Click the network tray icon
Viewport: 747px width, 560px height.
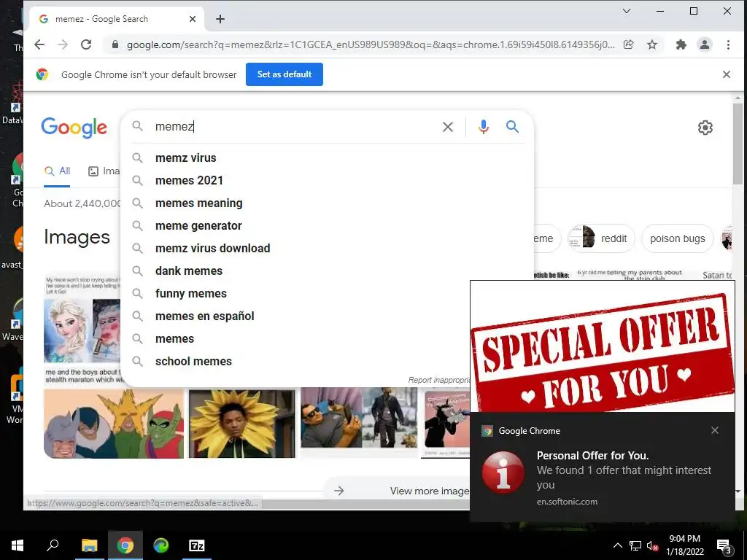(x=635, y=545)
